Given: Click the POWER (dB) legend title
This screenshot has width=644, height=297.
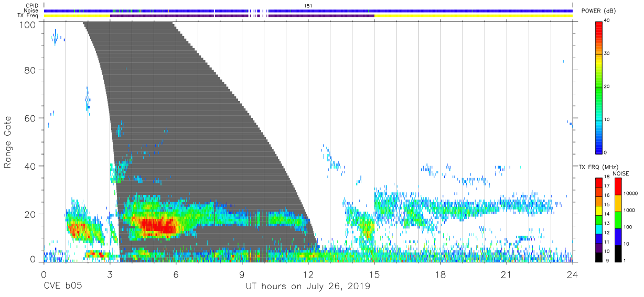Looking at the screenshot, I should pyautogui.click(x=599, y=11).
